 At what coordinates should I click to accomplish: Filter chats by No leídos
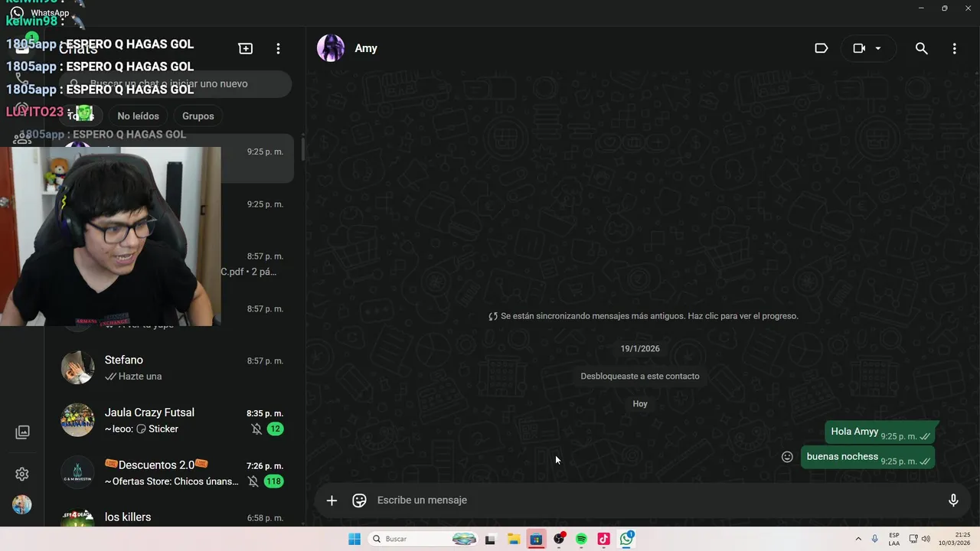coord(138,116)
